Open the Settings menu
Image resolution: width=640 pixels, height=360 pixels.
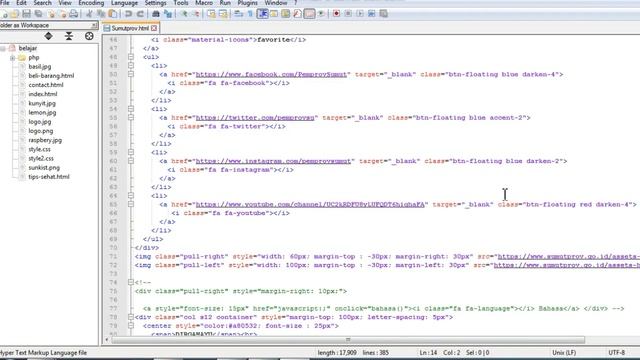pyautogui.click(x=156, y=3)
